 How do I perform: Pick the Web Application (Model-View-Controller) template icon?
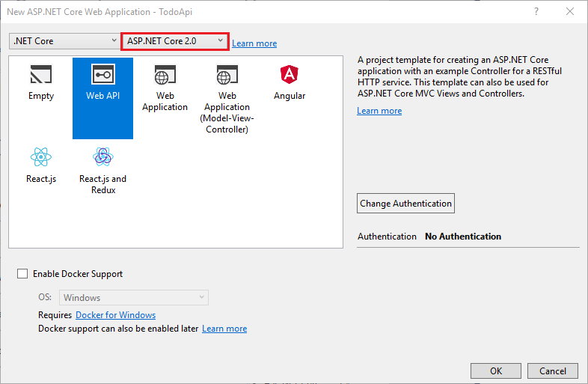click(x=227, y=75)
